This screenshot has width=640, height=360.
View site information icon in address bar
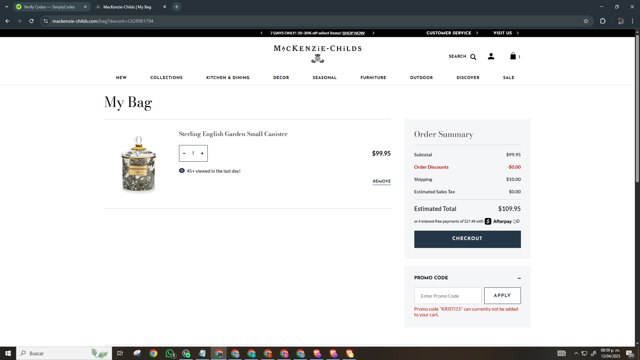46,21
